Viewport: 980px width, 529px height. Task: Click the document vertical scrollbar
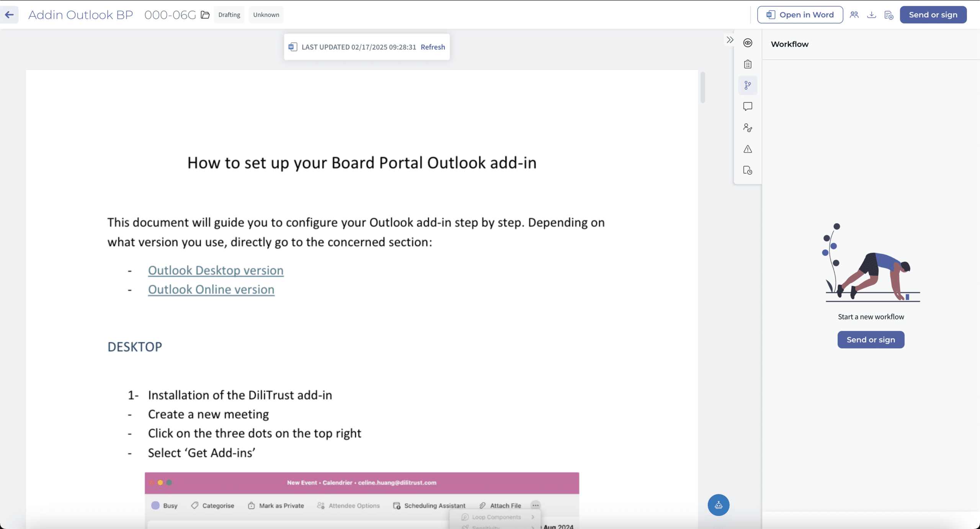(x=703, y=88)
